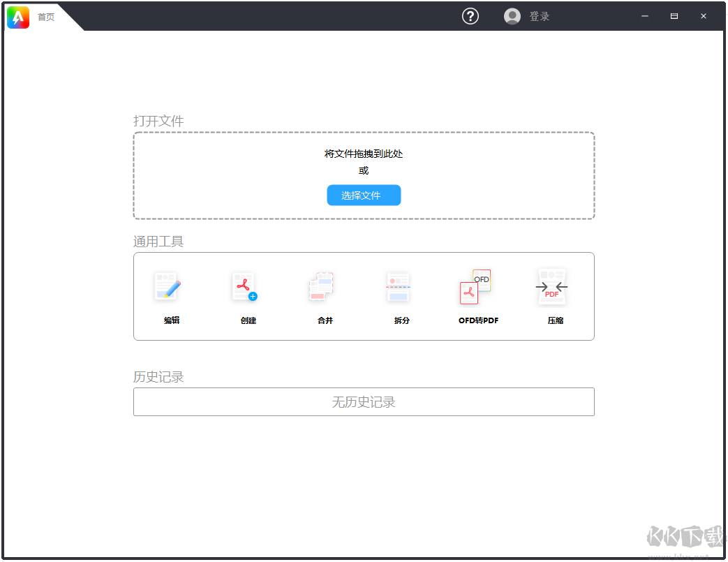Click the help question mark icon
This screenshot has height=562, width=728.
[x=470, y=16]
